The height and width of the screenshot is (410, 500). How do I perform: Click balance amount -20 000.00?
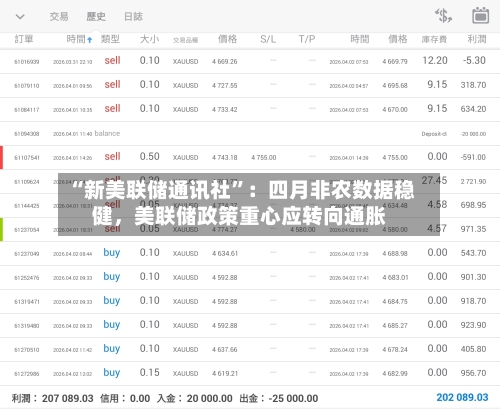pos(473,134)
